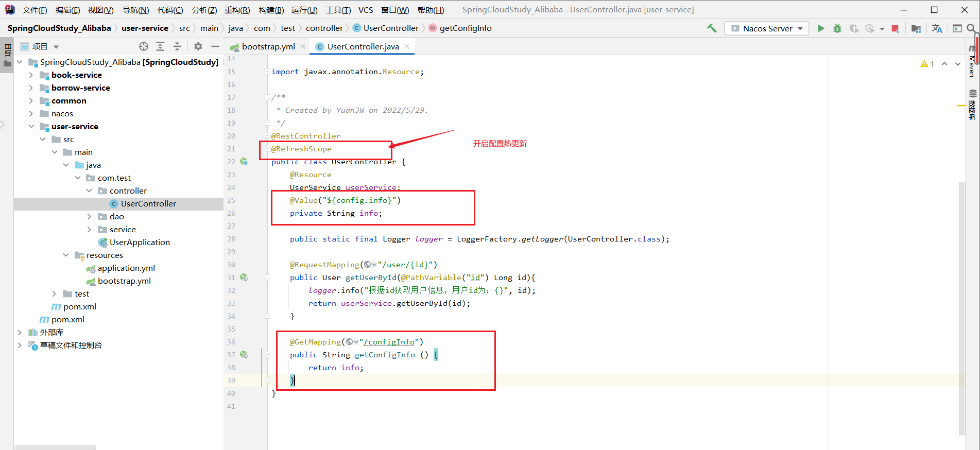Expand the common module
Screen dimensions: 980x450
[31, 101]
